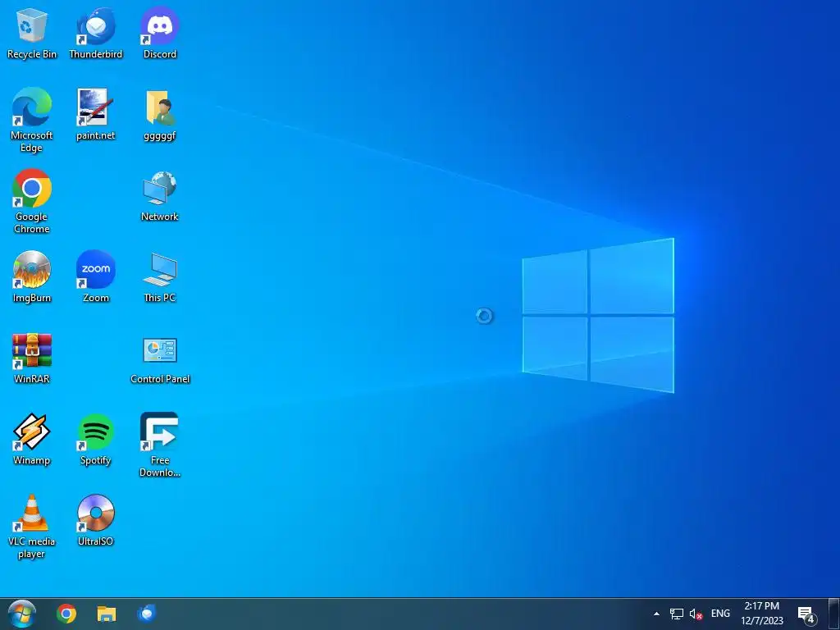Show hidden system tray icons

click(x=656, y=614)
